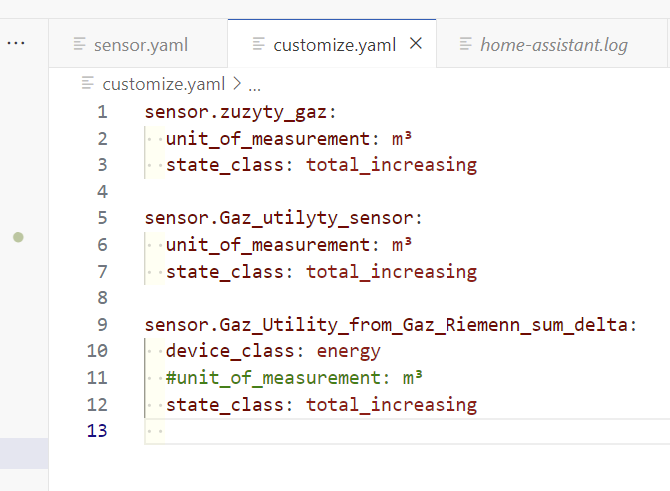Select the highlighted sidebar item at bottom left
The image size is (670, 491).
24,453
